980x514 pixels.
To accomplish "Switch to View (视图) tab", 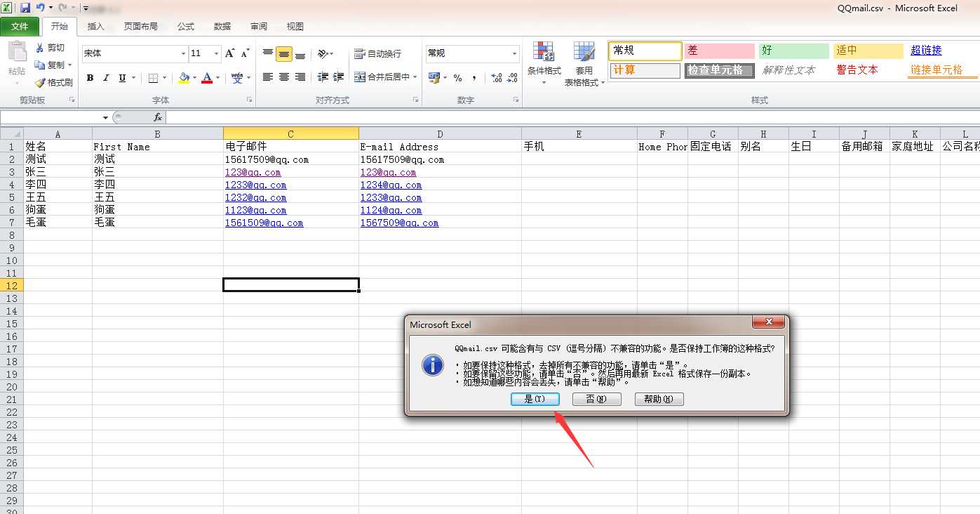I will (x=295, y=27).
